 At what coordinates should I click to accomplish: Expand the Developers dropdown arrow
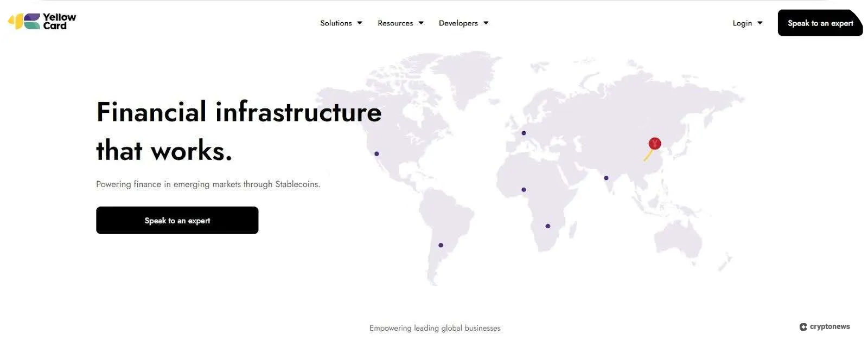[486, 23]
